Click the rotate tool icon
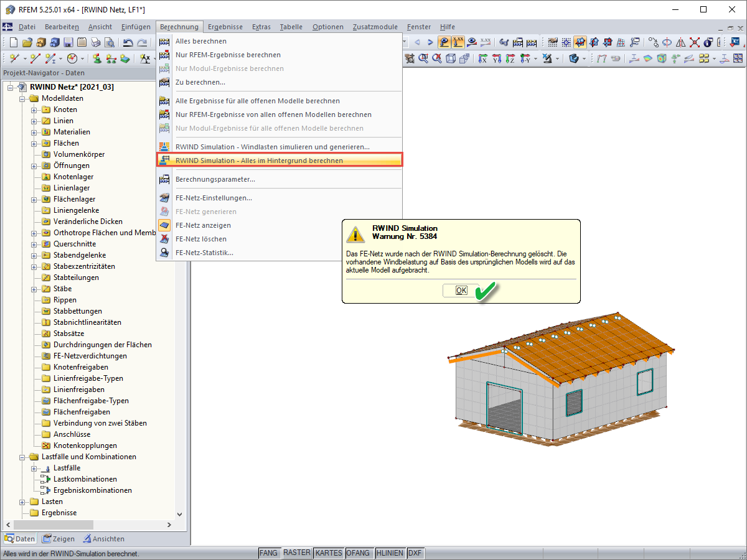 pyautogui.click(x=667, y=42)
